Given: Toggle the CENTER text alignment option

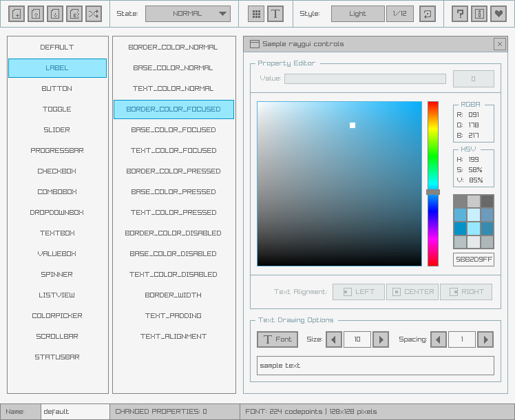Looking at the screenshot, I should click(x=412, y=292).
